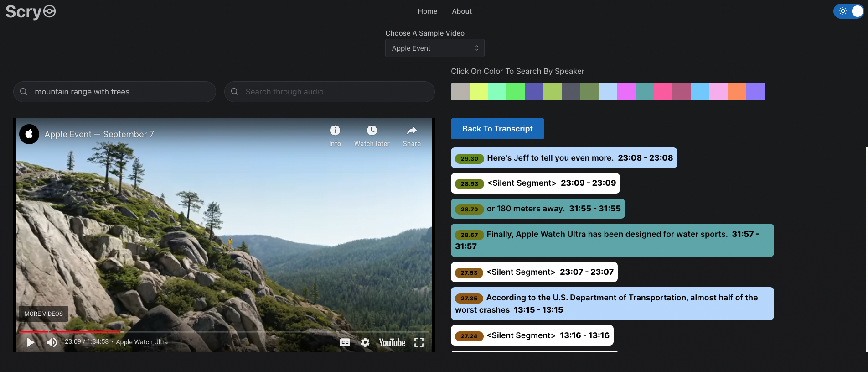The width and height of the screenshot is (868, 372).
Task: Open video settings gear
Action: [x=365, y=342]
